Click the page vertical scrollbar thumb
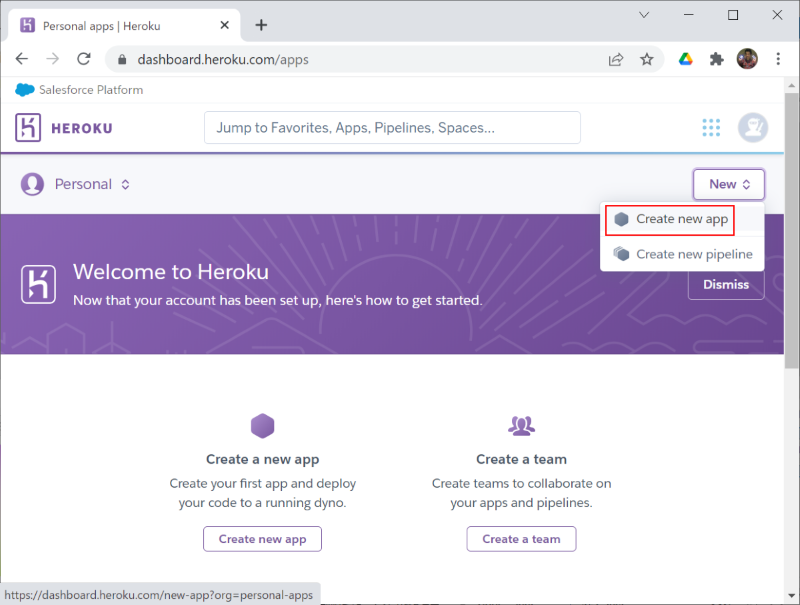The image size is (800, 605). pos(791,230)
